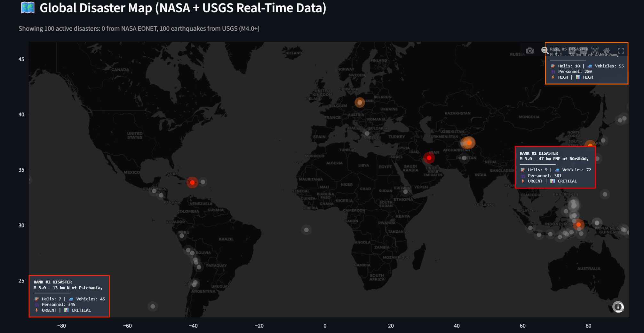Image resolution: width=644 pixels, height=333 pixels.
Task: Click 'M 5.0 - 13 km N of Estebanía'
Action: (x=68, y=288)
